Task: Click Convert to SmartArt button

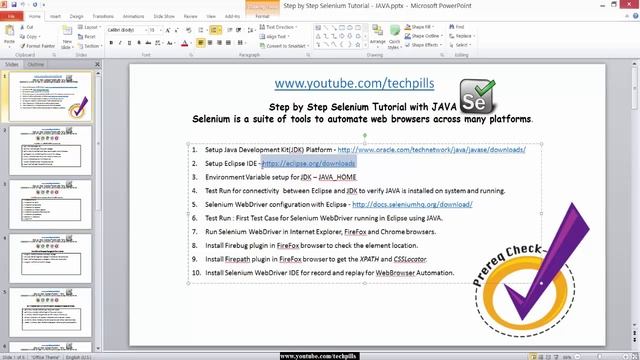Action: pyautogui.click(x=284, y=46)
